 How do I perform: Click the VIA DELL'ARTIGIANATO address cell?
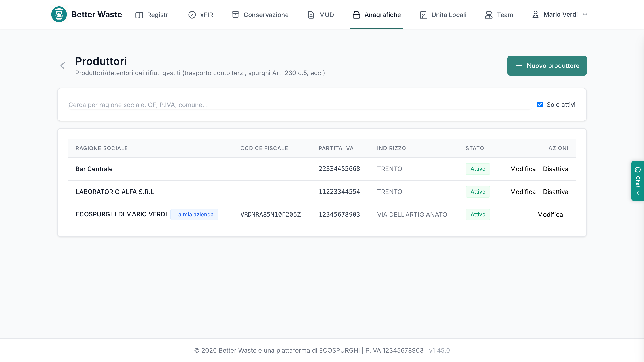point(412,214)
